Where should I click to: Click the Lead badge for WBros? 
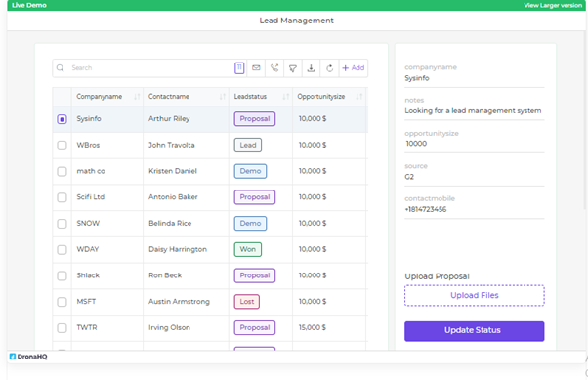coord(248,145)
